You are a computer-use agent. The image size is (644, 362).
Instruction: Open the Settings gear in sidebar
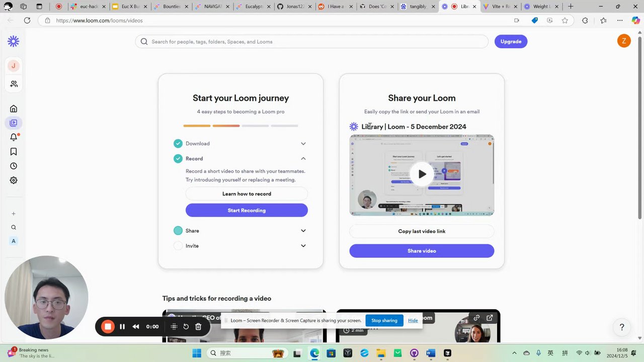pyautogui.click(x=14, y=180)
